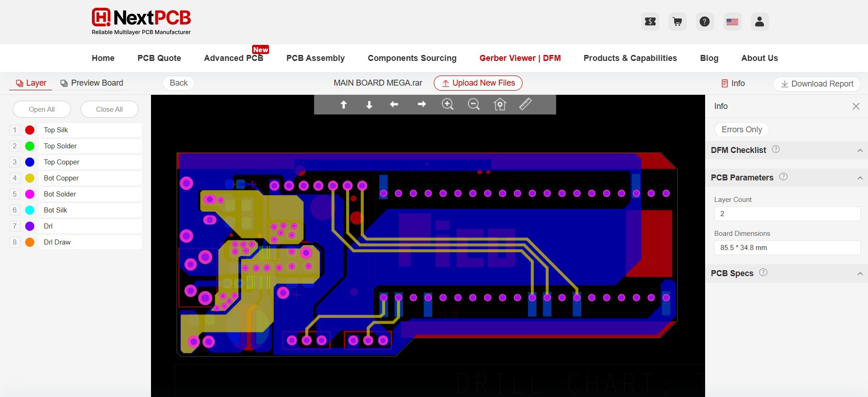Open the user account icon
The width and height of the screenshot is (868, 397).
point(759,22)
